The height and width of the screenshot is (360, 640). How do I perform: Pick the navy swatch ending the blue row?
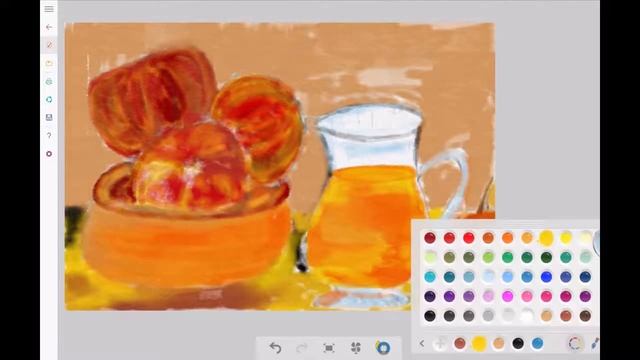pyautogui.click(x=585, y=277)
